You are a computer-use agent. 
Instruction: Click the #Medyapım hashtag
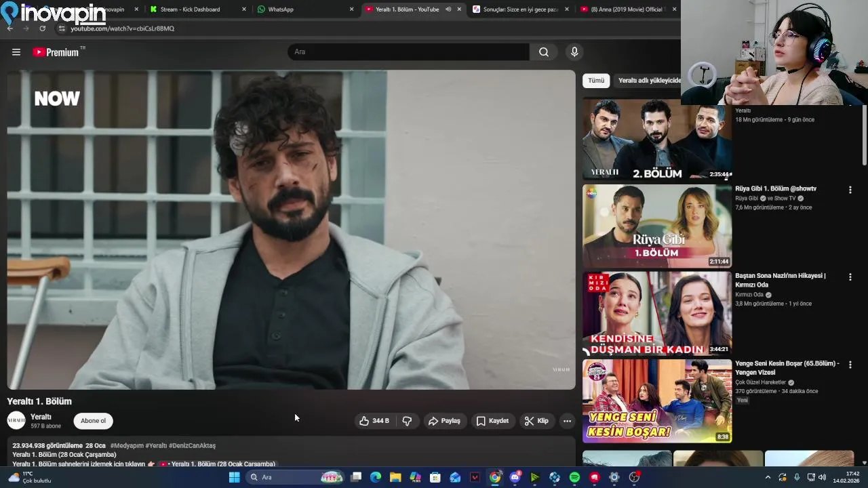(127, 446)
